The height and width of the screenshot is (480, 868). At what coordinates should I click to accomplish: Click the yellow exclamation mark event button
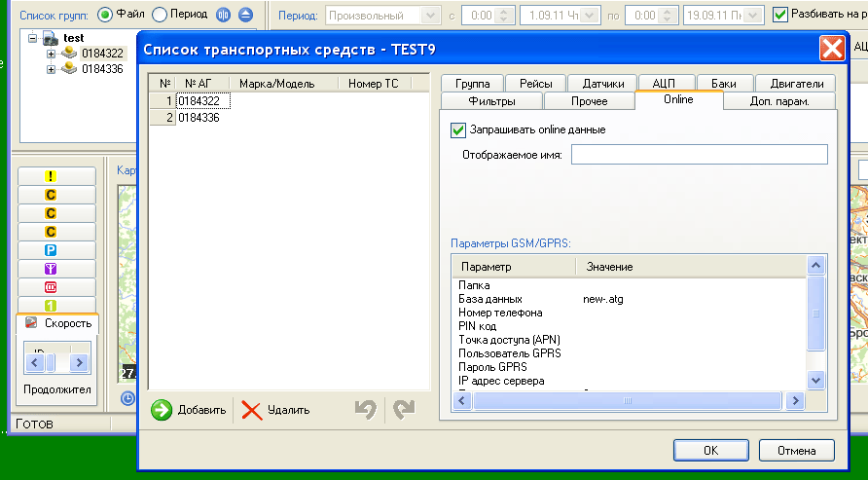tap(51, 176)
